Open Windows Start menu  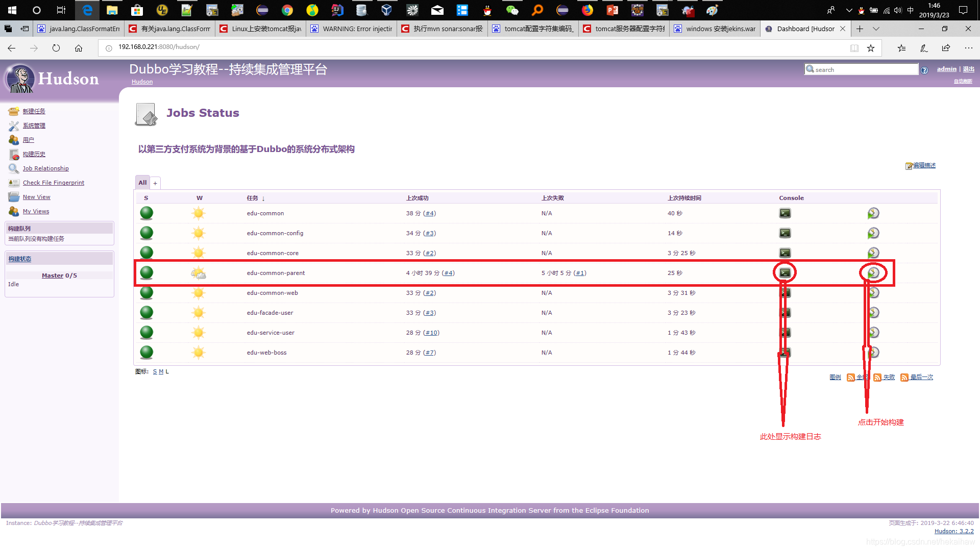(x=12, y=10)
